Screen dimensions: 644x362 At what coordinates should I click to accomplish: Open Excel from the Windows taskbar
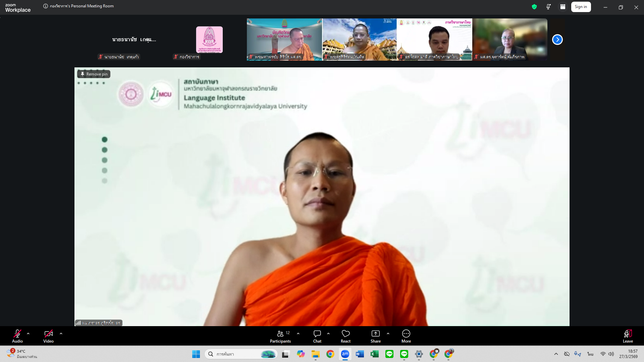374,354
